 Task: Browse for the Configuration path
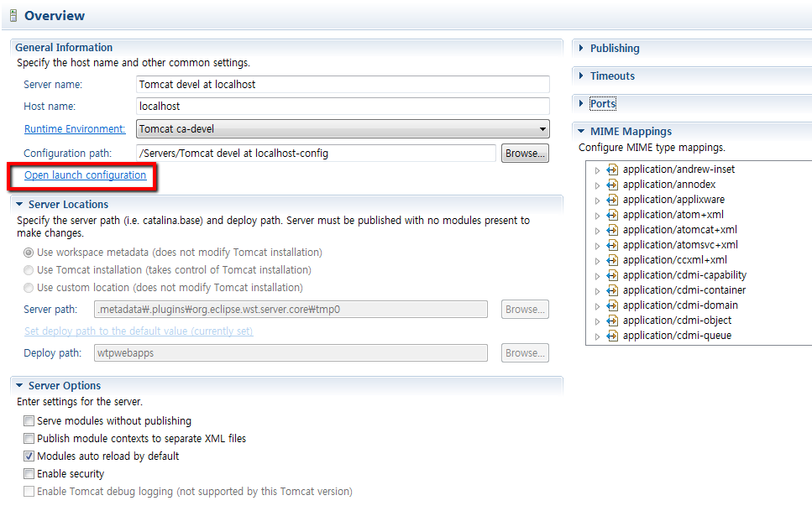[x=525, y=154]
